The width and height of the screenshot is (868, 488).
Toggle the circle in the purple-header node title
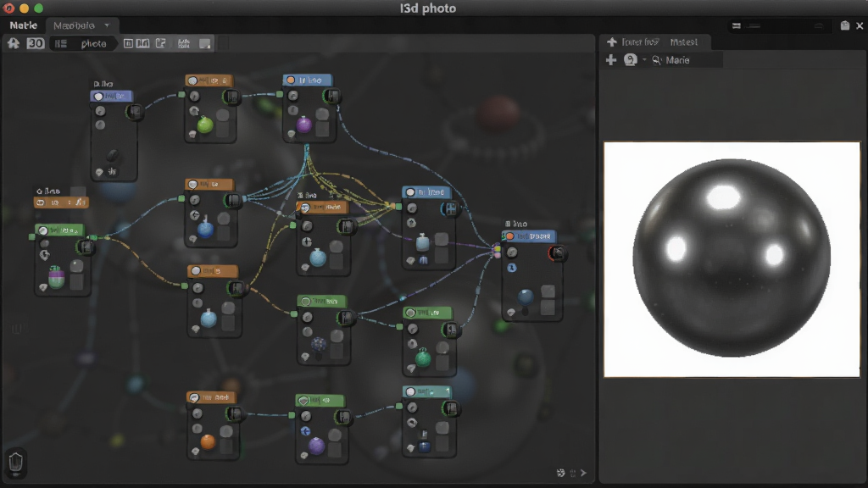98,97
